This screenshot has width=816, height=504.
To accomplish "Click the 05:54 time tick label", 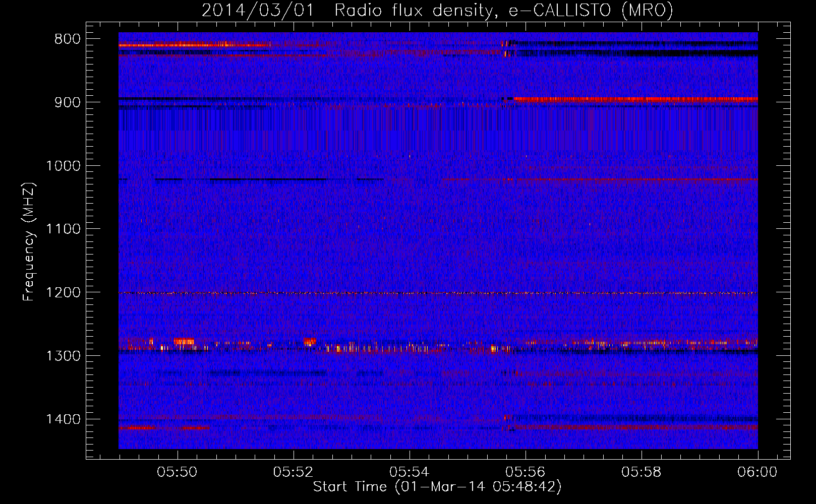I will [410, 472].
